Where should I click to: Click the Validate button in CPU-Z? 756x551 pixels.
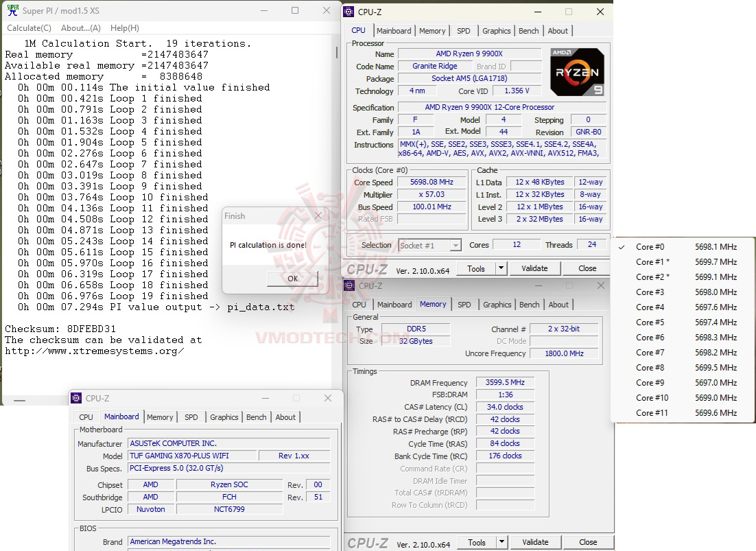(535, 268)
